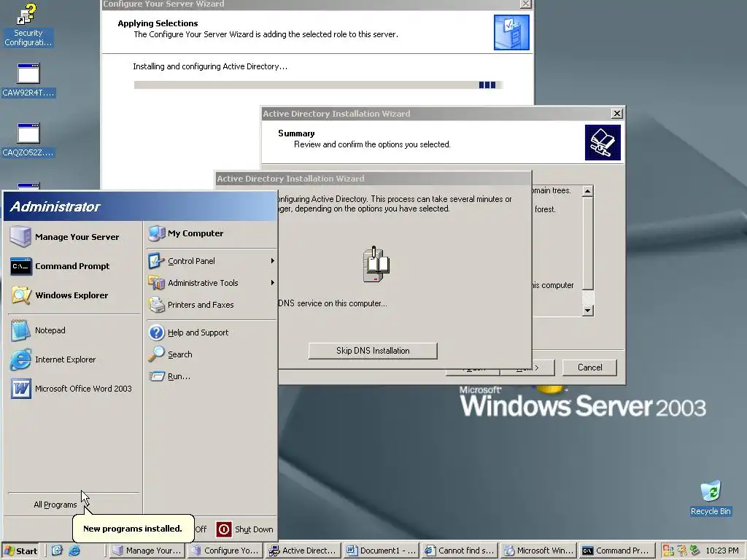Select the CAQZO52Z desktop file icon
Screen dimensions: 747x560
click(x=28, y=140)
